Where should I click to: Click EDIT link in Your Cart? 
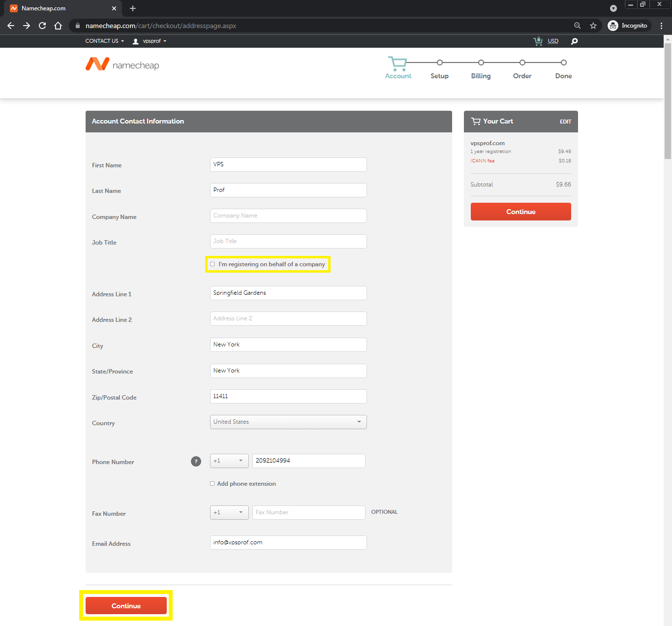[565, 122]
